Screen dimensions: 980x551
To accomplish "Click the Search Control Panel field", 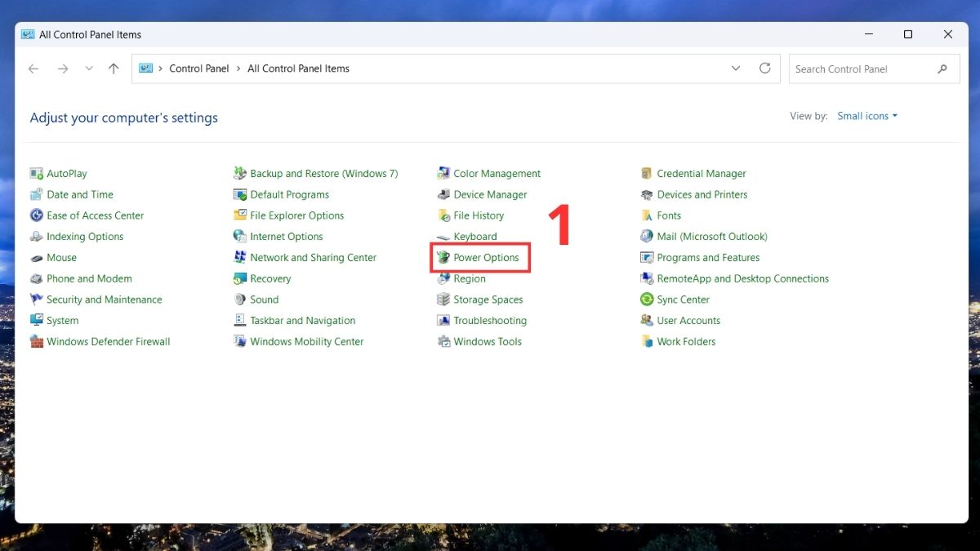I will tap(862, 69).
